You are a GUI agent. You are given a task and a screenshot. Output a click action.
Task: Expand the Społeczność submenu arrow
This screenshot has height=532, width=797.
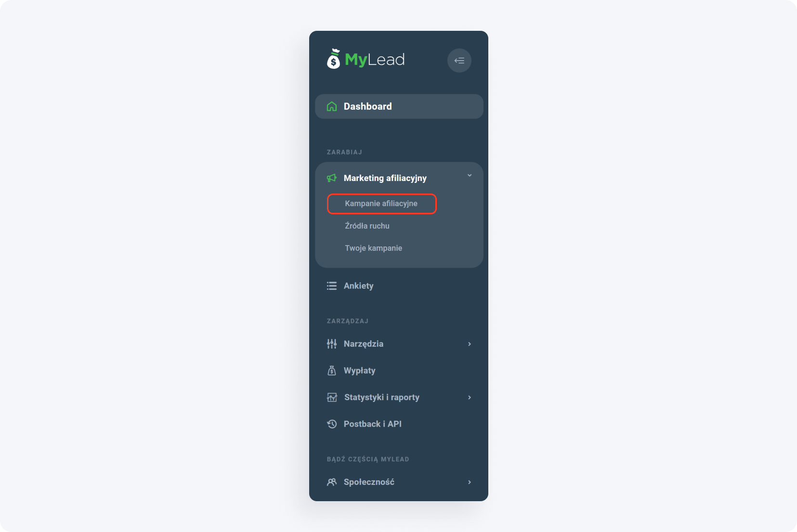[470, 482]
